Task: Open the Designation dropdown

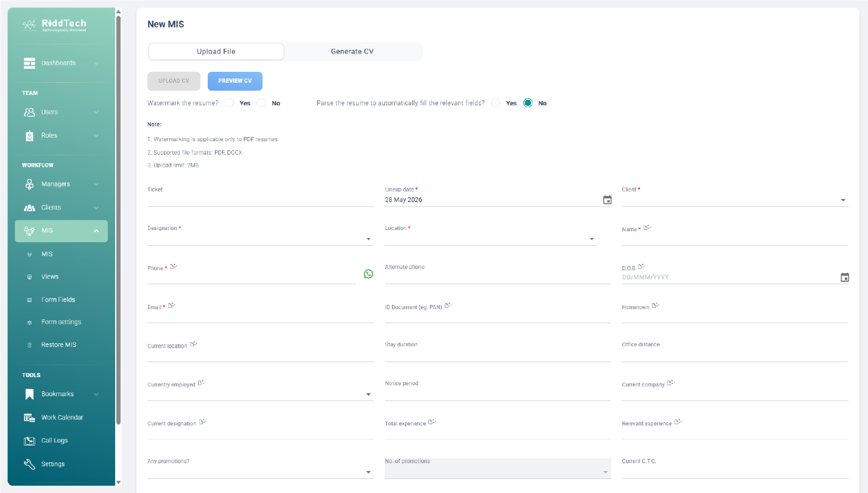Action: [x=260, y=239]
